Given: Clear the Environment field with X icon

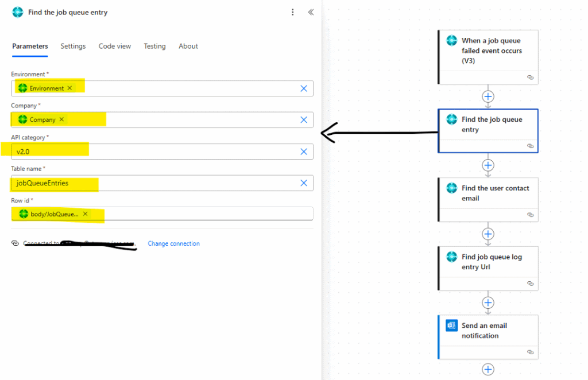Looking at the screenshot, I should click(304, 88).
